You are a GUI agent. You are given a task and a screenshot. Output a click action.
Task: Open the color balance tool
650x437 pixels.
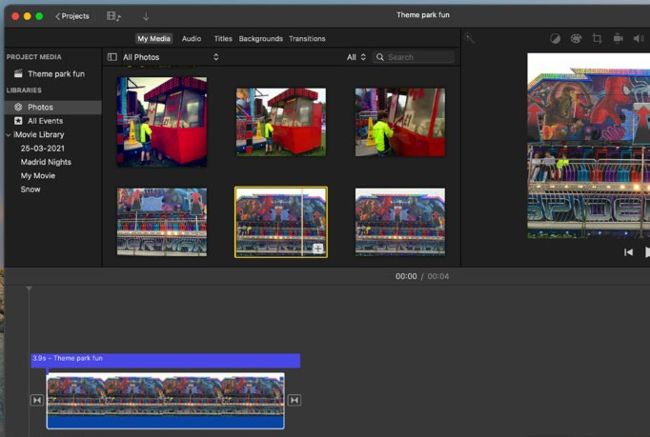click(555, 38)
